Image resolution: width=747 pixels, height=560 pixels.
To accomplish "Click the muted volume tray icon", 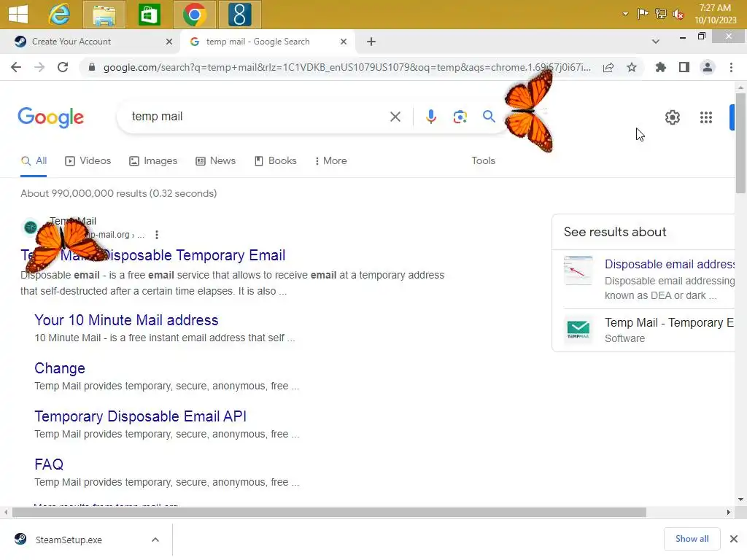I will 678,15.
